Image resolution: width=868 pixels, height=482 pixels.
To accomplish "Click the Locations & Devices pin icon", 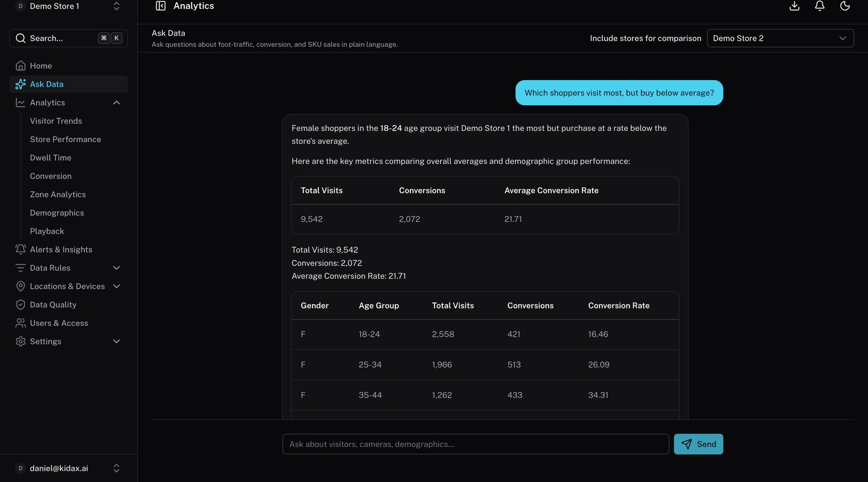I will coord(20,286).
